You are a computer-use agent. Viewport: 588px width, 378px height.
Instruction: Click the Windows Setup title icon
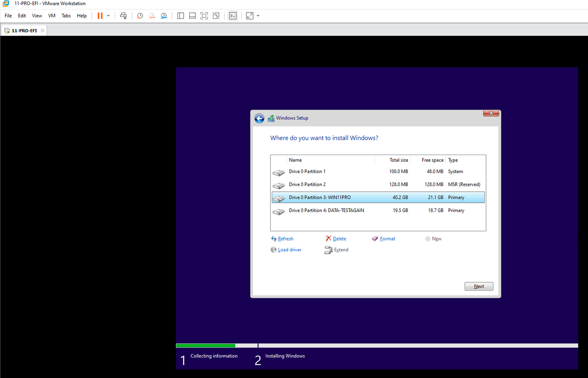pos(271,118)
